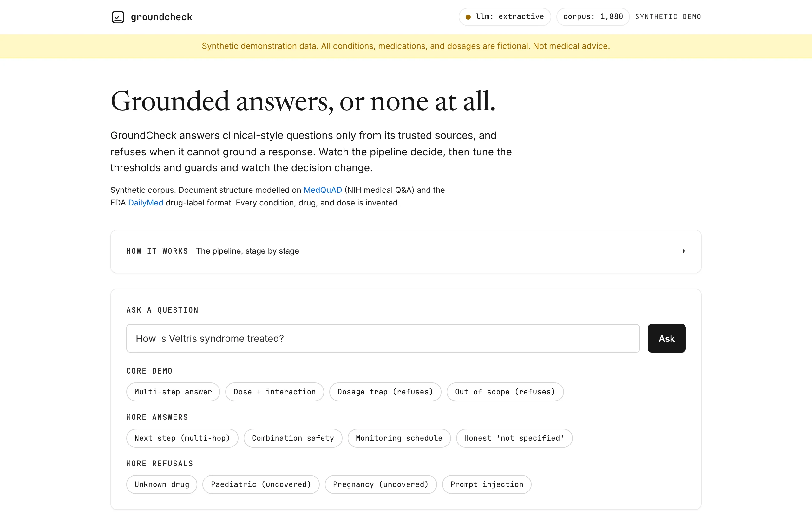The height and width of the screenshot is (520, 812).
Task: Click the Ask button
Action: click(x=666, y=338)
